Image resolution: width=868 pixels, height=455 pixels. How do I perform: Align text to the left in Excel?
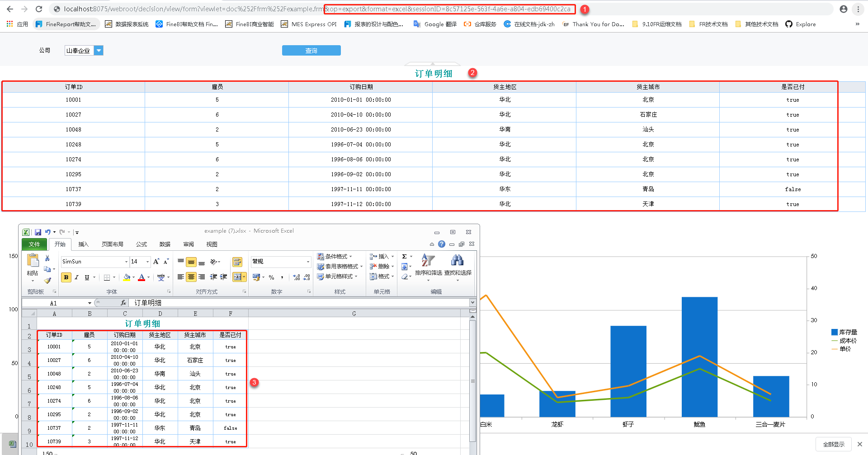pos(181,277)
